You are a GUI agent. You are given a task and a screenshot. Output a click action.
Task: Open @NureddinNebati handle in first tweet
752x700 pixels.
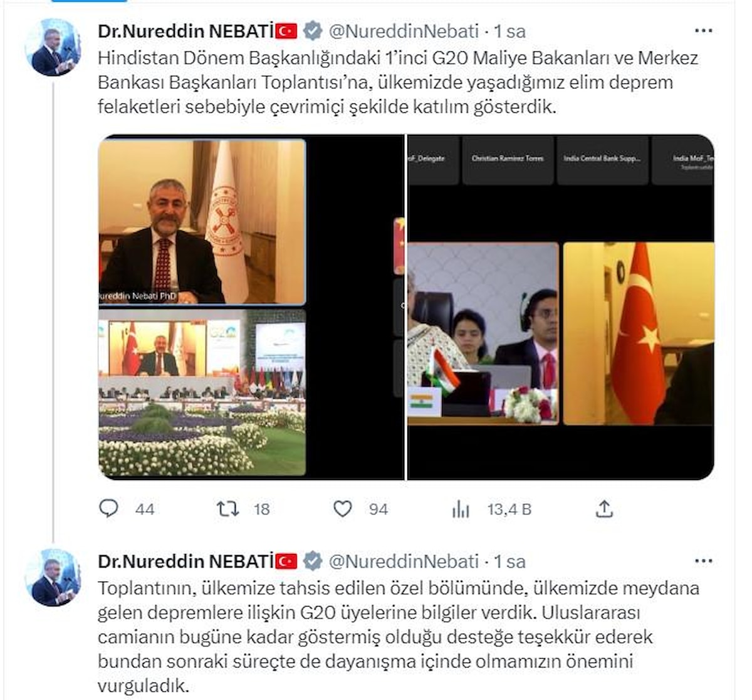[404, 31]
